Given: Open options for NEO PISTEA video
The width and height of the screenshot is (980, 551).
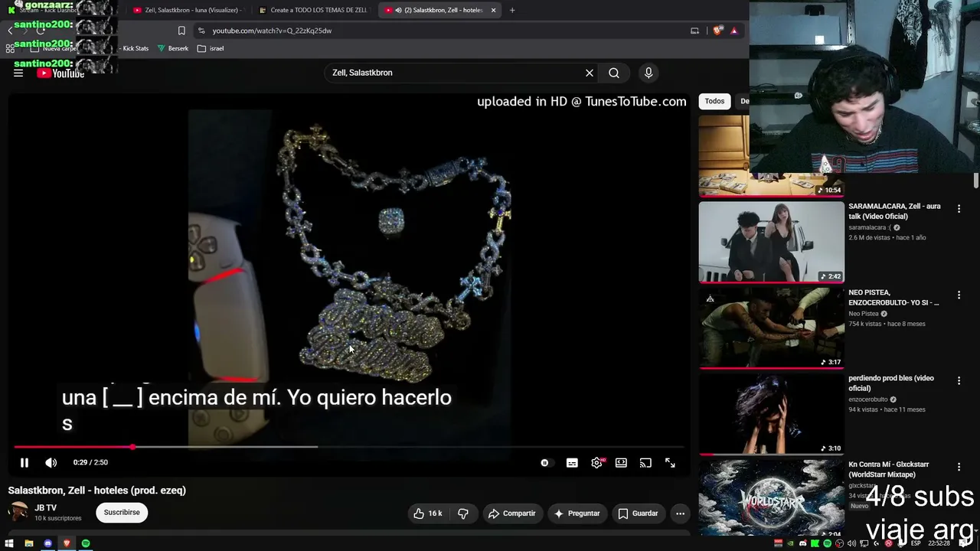Looking at the screenshot, I should pyautogui.click(x=959, y=295).
